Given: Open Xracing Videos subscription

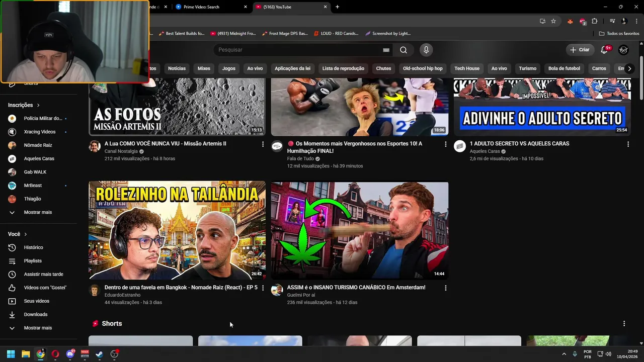Looking at the screenshot, I should 40,132.
